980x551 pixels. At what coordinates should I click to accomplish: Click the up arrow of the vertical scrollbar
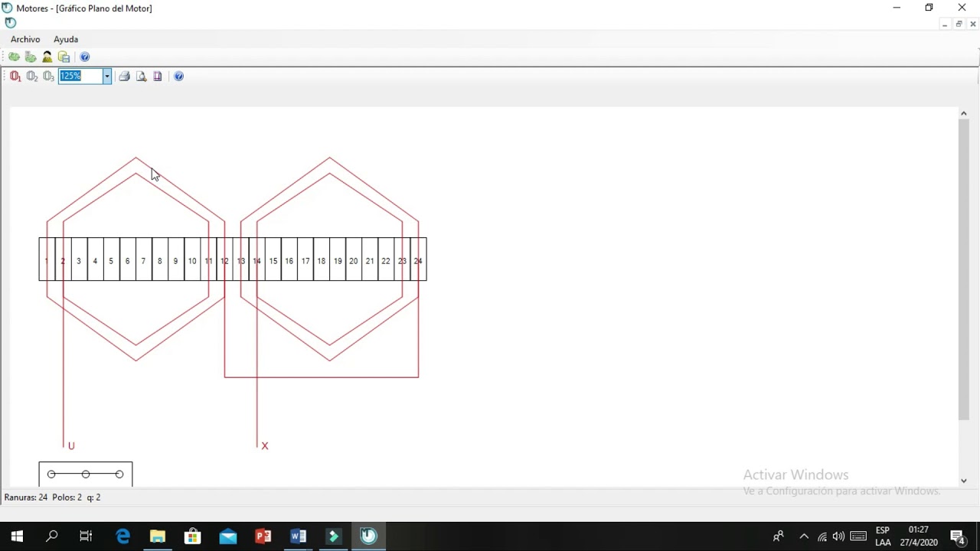point(964,113)
